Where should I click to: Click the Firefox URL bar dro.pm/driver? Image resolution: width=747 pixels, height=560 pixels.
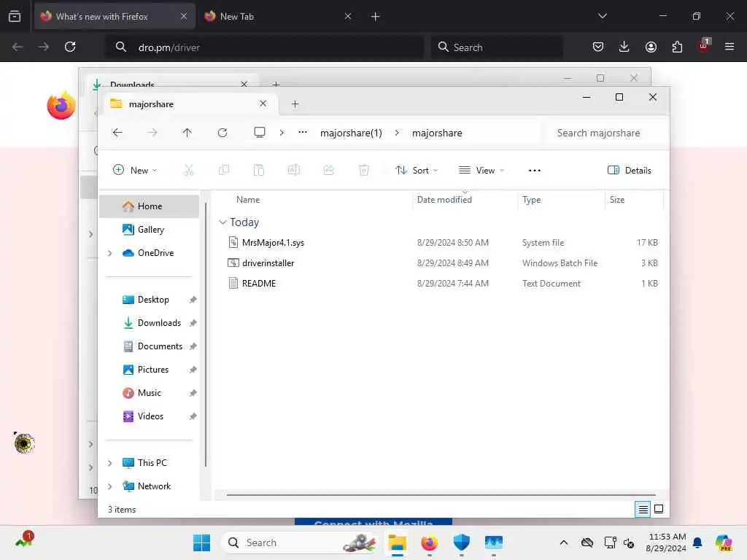(x=265, y=47)
